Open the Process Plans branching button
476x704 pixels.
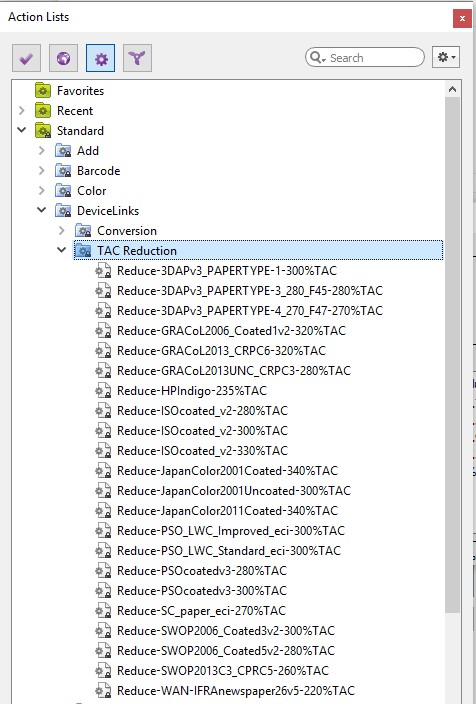137,58
